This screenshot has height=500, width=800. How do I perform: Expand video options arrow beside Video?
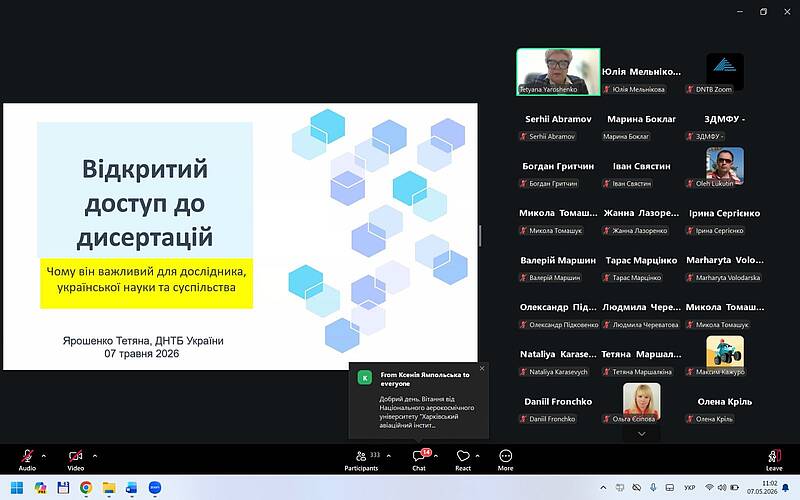pos(95,456)
